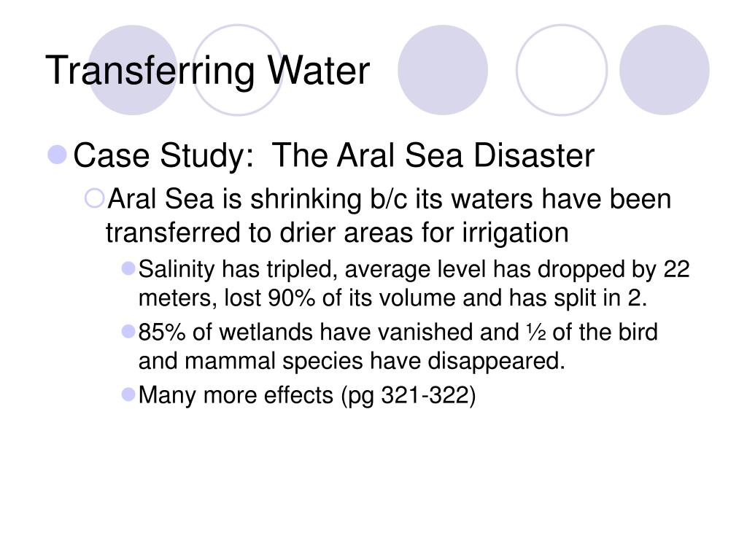Click the words "Many more effects"
The width and height of the screenshot is (747, 560).
click(x=236, y=395)
